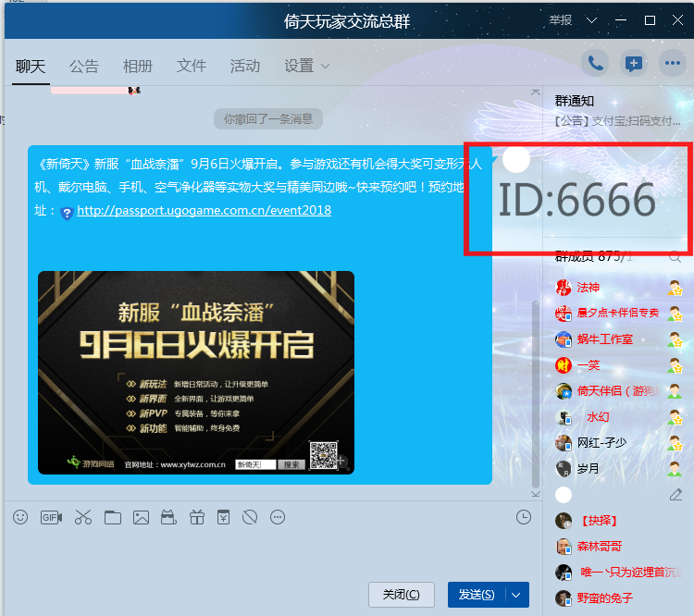Viewport: 694px width, 616px height.
Task: Click the 关闭(C) button
Action: click(402, 595)
